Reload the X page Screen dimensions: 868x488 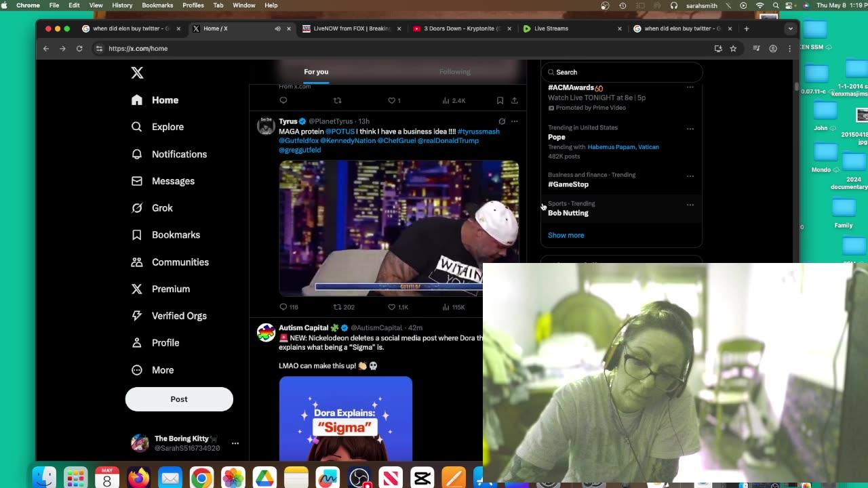(x=79, y=49)
